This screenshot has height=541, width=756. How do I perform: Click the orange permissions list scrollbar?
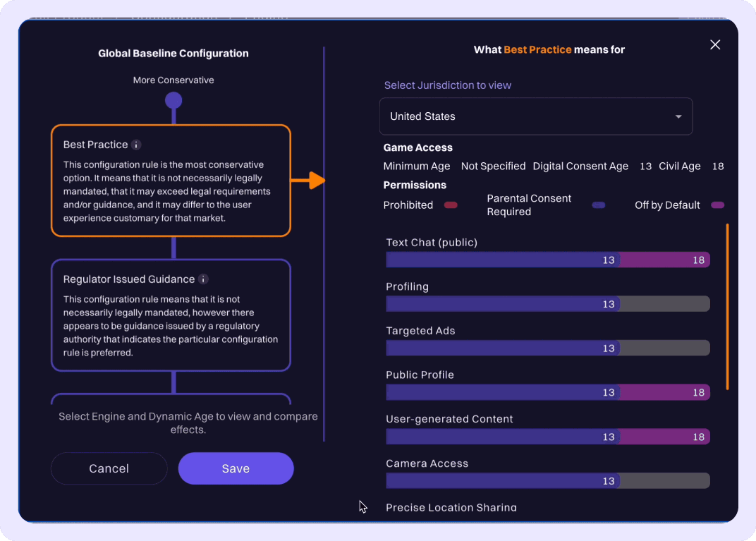point(727,307)
